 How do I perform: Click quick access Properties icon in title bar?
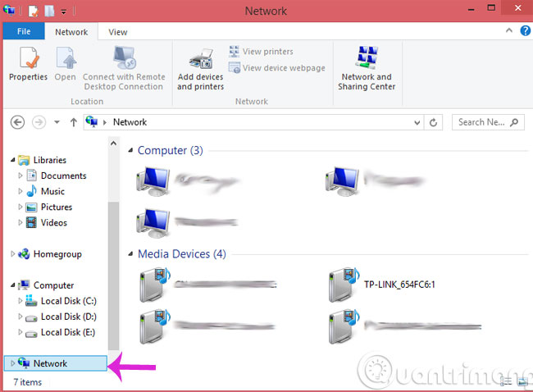[34, 11]
